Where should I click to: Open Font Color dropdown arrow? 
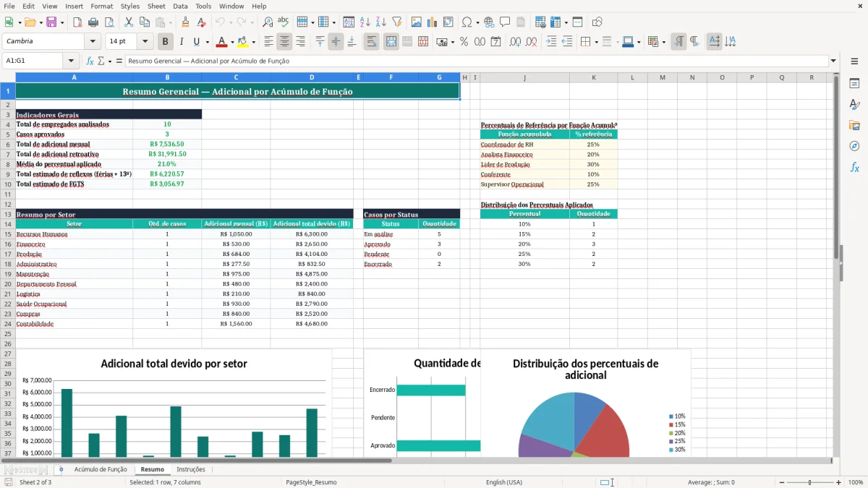[x=232, y=42]
